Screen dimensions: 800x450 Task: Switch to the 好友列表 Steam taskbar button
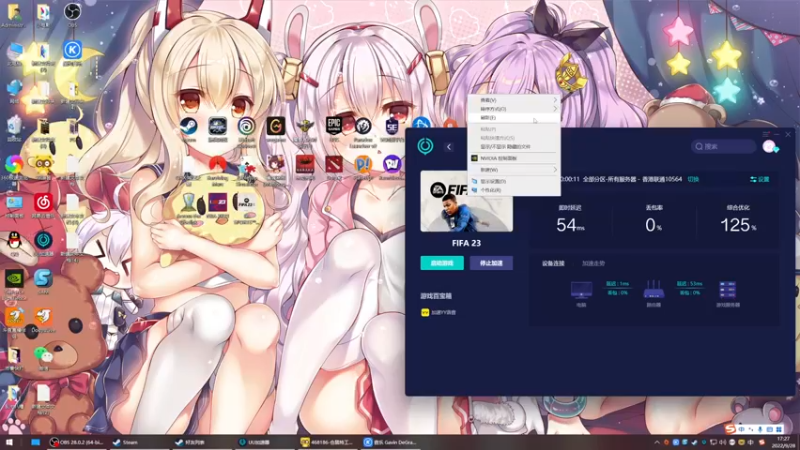(x=202, y=442)
